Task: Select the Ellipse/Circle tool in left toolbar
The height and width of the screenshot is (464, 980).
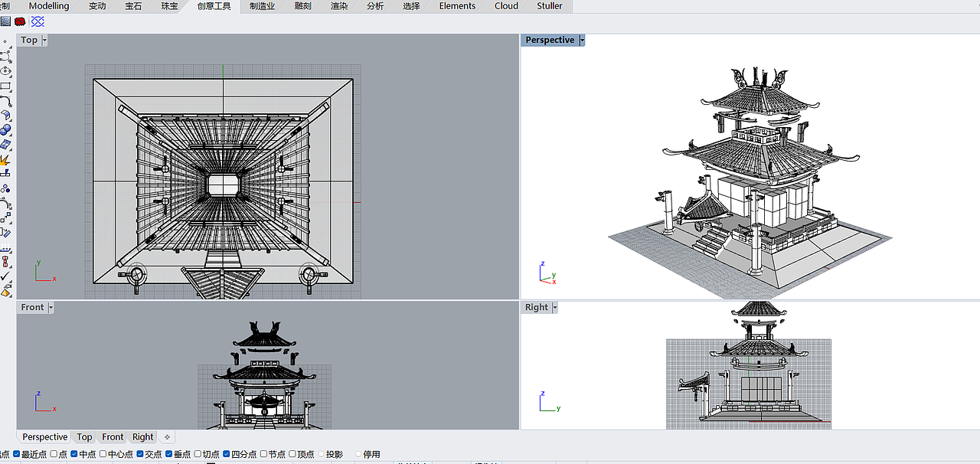Action: (6, 70)
